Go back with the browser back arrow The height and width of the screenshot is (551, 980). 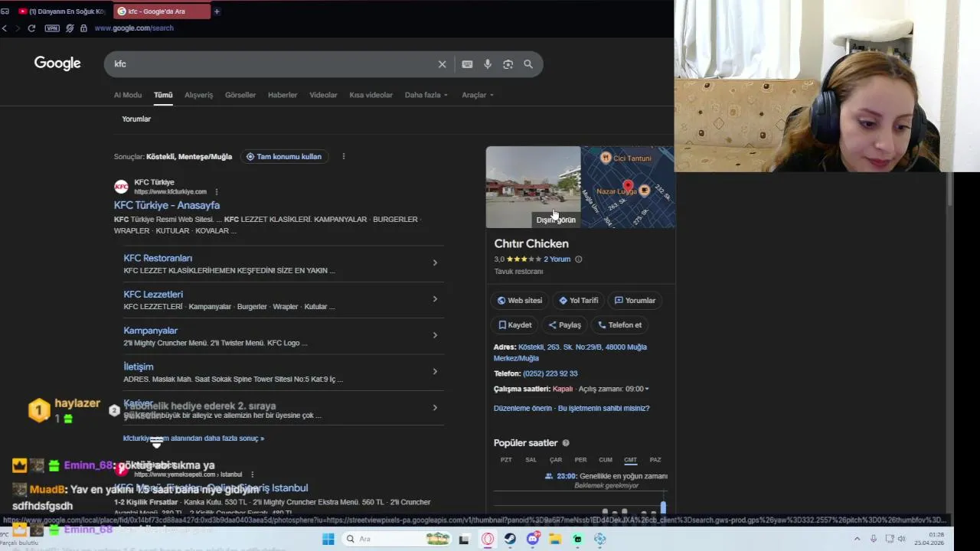pos(5,28)
